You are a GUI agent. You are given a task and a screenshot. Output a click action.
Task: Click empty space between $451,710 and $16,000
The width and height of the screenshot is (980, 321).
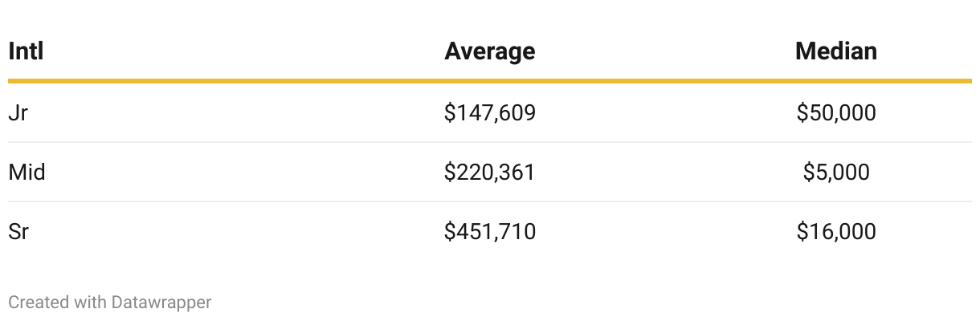click(667, 231)
